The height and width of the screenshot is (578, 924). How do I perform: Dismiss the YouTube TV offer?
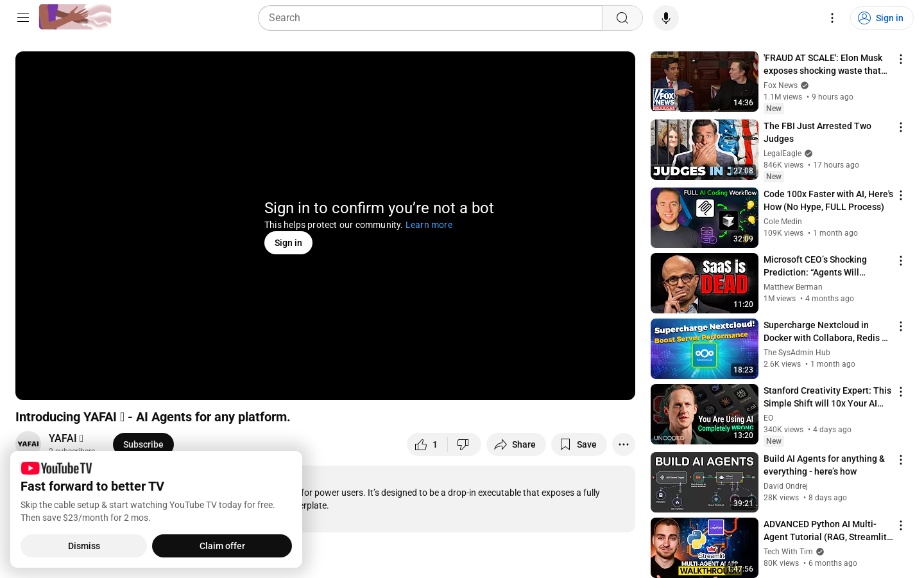coord(84,546)
